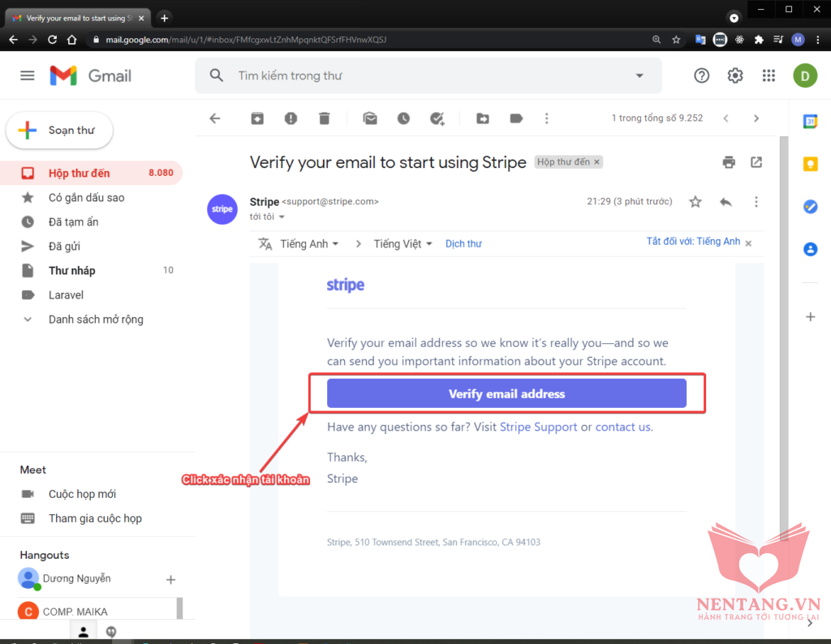Toggle the main menu hamburger sidebar

tap(28, 75)
